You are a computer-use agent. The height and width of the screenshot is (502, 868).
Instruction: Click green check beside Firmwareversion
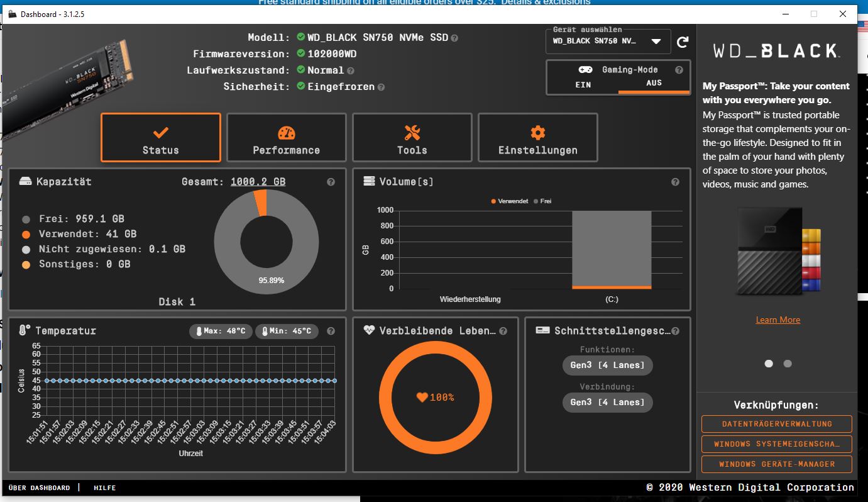301,53
